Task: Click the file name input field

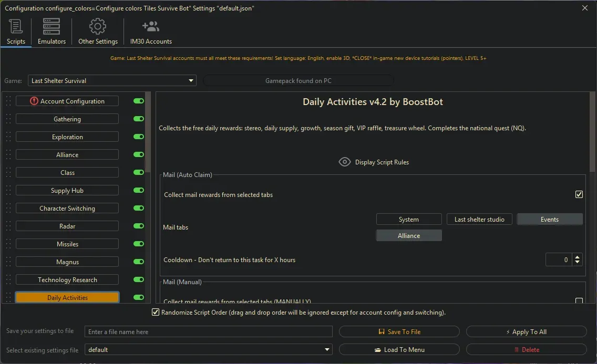Action: tap(208, 331)
